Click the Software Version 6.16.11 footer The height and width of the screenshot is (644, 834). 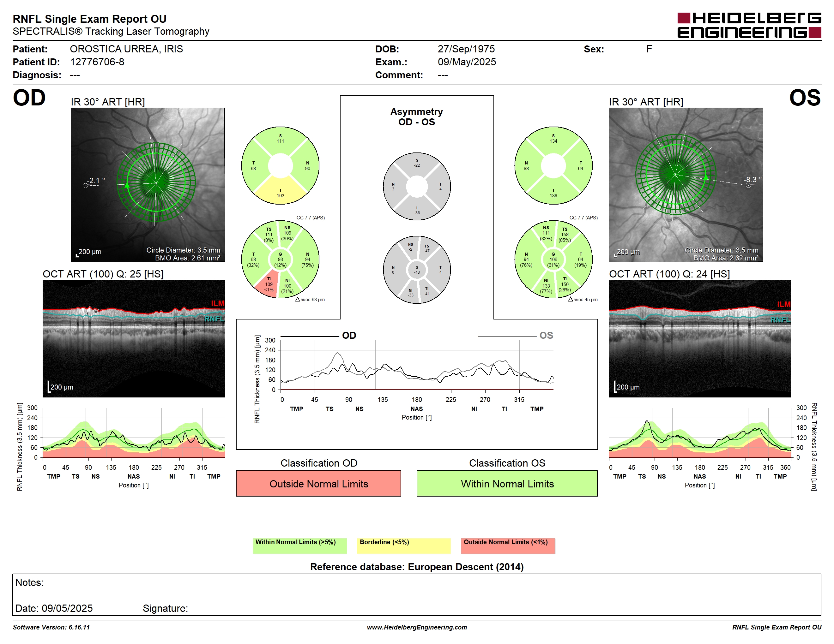pyautogui.click(x=51, y=627)
